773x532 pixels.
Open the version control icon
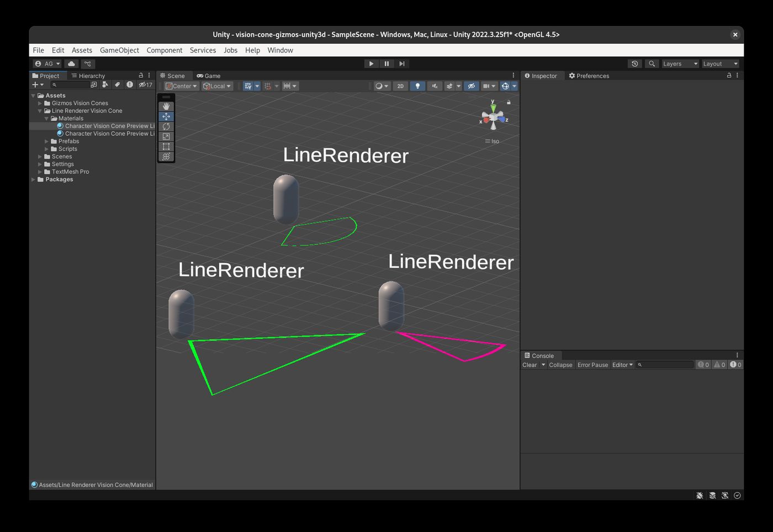(88, 63)
